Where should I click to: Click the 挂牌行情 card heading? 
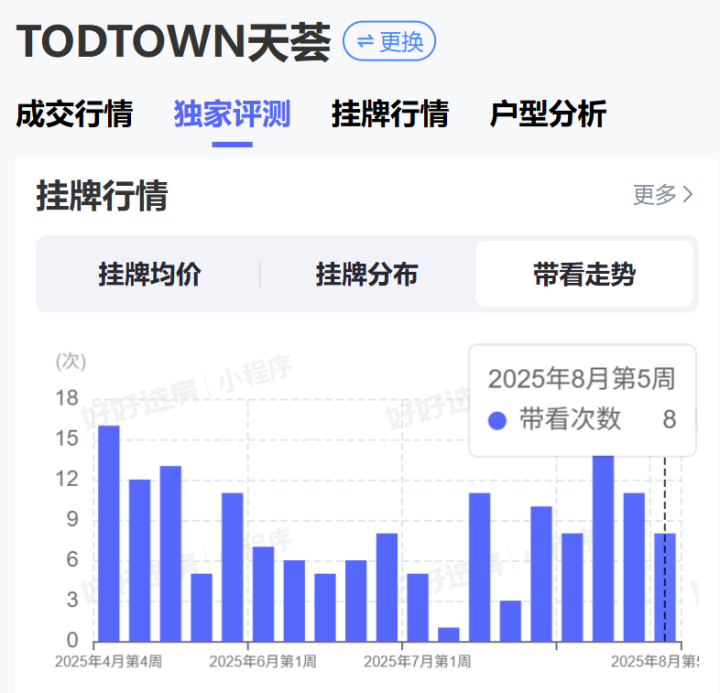102,196
